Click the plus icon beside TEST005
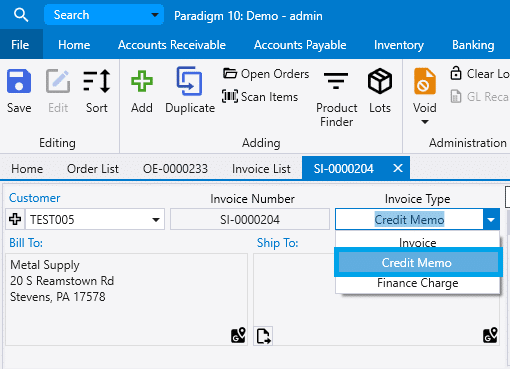 click(15, 219)
